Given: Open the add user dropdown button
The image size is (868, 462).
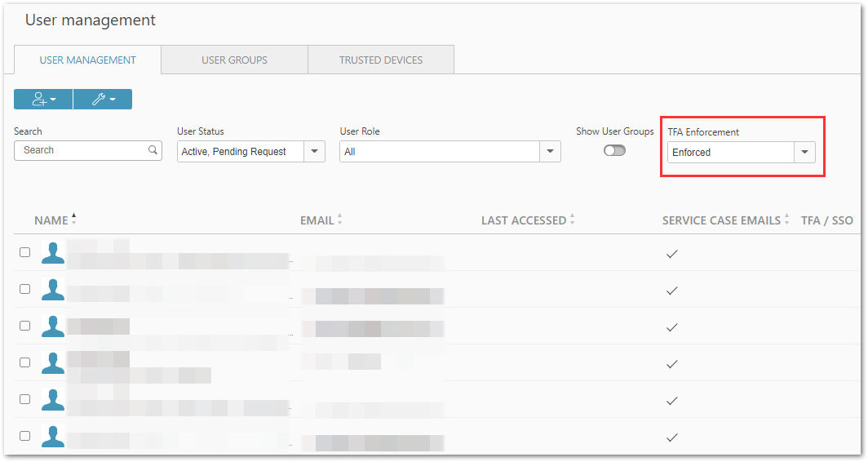Looking at the screenshot, I should click(43, 99).
